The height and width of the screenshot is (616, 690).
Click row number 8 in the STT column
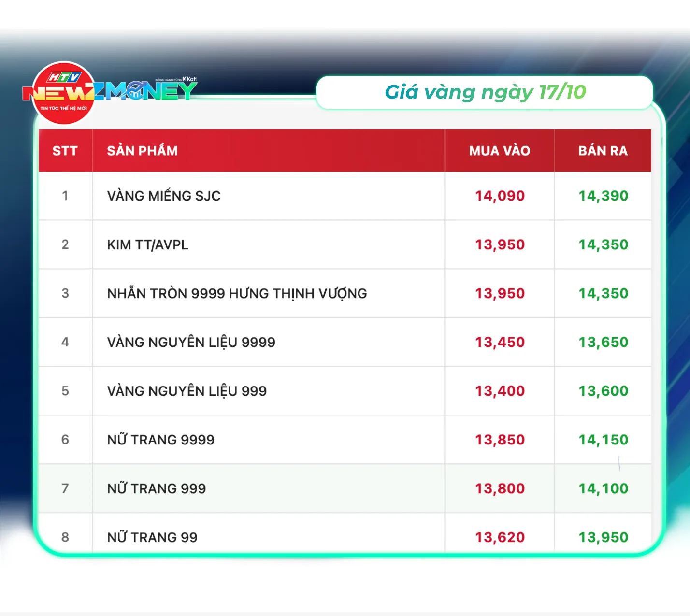tap(65, 537)
